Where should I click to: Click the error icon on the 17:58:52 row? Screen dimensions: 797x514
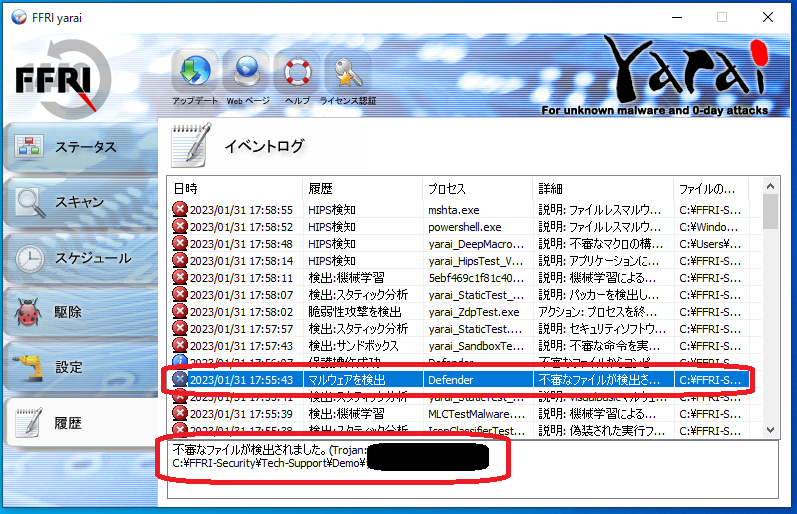pos(179,226)
